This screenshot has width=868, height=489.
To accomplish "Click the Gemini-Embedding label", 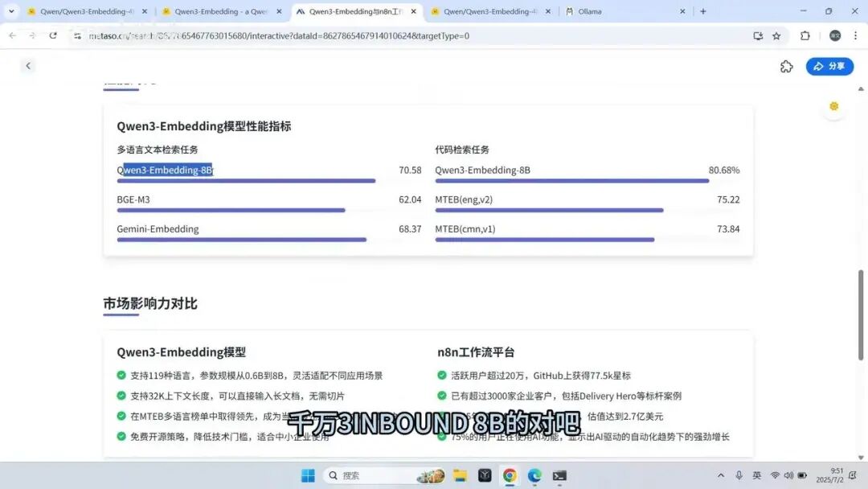I will [158, 228].
